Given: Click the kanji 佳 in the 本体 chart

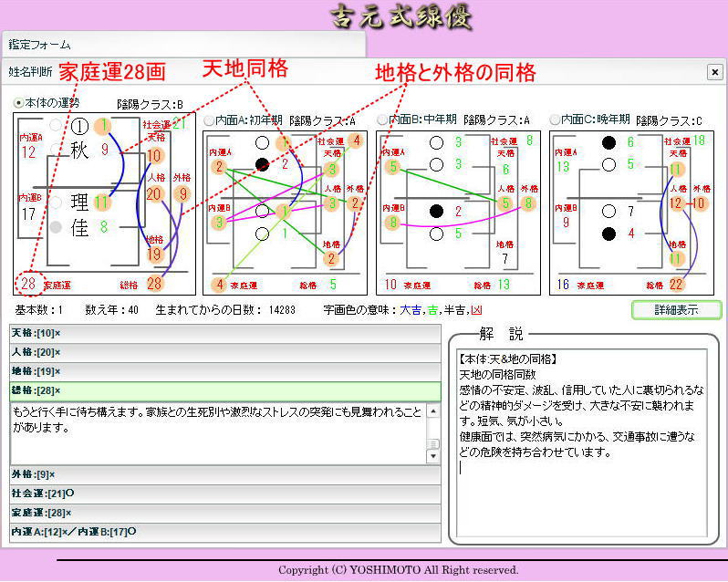Looking at the screenshot, I should [x=79, y=227].
